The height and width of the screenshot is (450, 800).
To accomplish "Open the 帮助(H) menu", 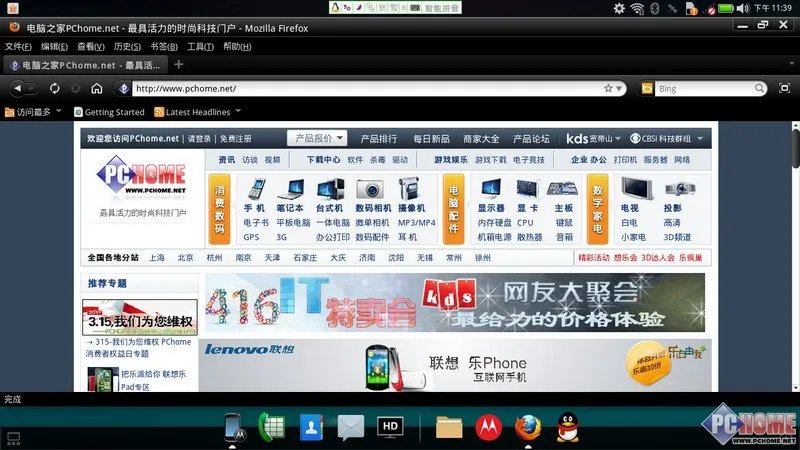I will coord(237,46).
